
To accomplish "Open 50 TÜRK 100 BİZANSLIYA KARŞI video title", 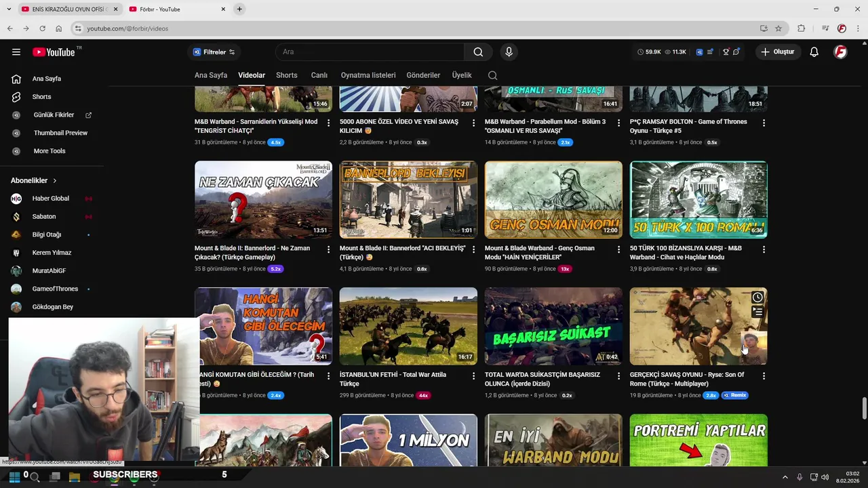I will point(686,253).
